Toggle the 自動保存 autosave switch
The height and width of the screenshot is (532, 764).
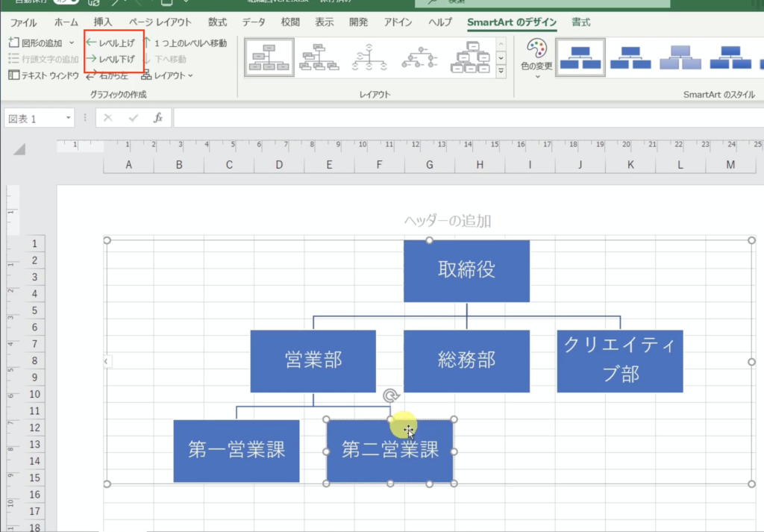[x=66, y=2]
